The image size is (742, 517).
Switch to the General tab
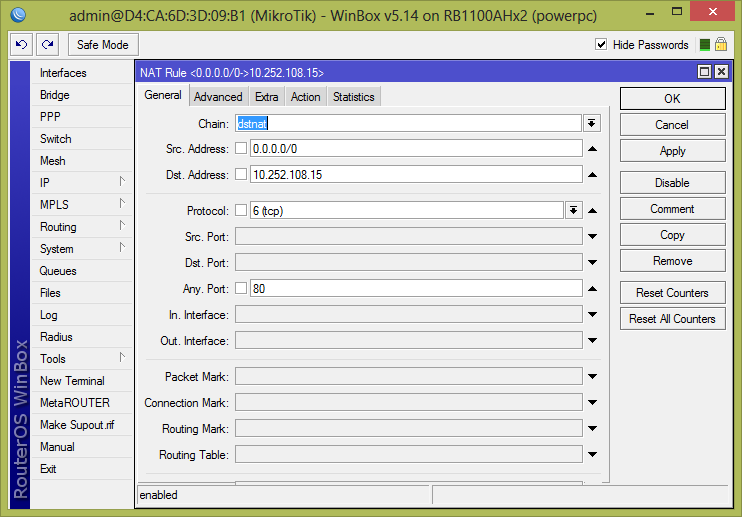coord(163,96)
